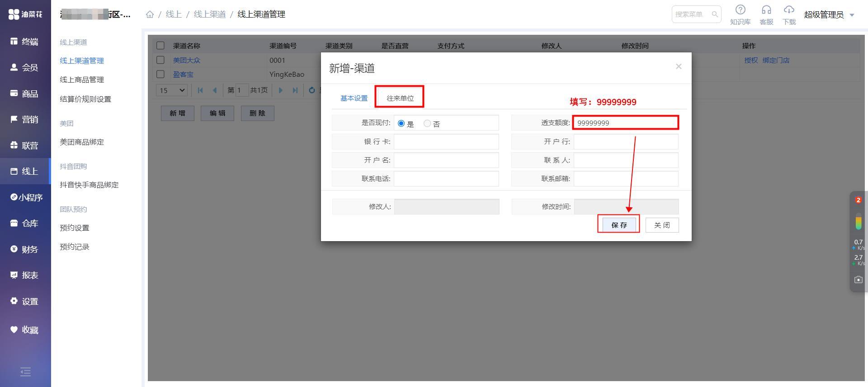868x387 pixels.
Task: Focus the 透支额度 input field
Action: pyautogui.click(x=626, y=123)
